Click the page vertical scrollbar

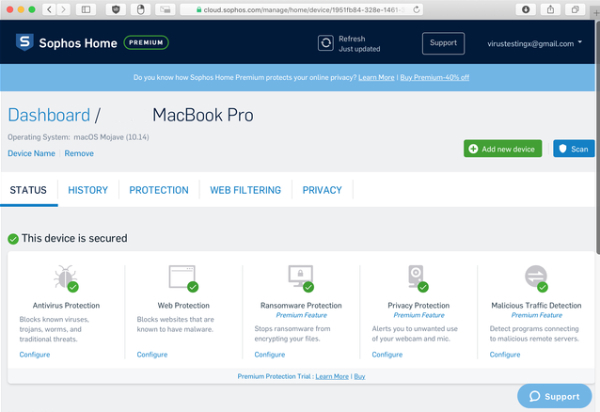[597, 138]
